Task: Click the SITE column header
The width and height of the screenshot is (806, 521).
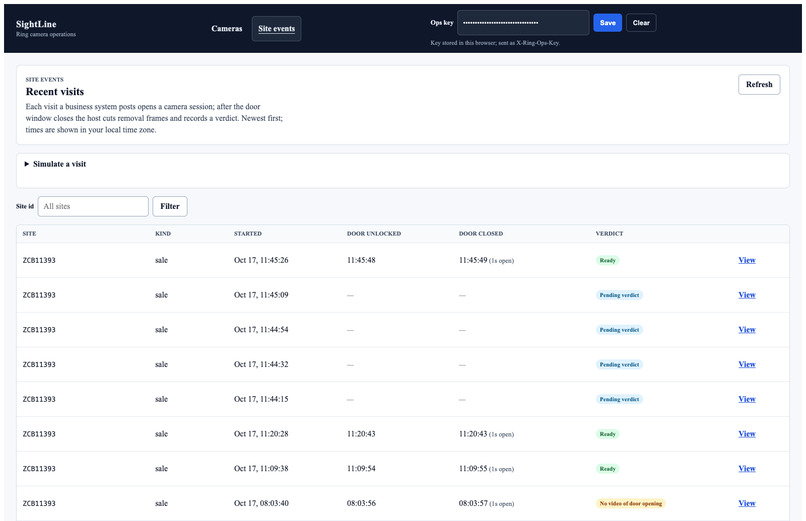Action: (29, 233)
